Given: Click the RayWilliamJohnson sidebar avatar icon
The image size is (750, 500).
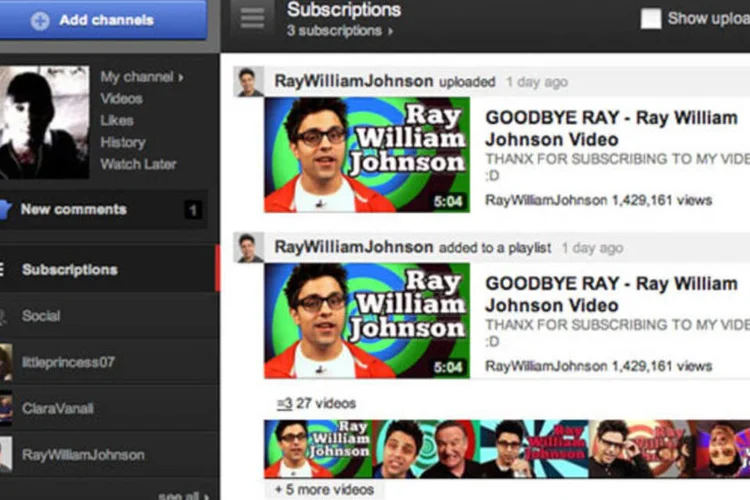Looking at the screenshot, I should (6, 454).
